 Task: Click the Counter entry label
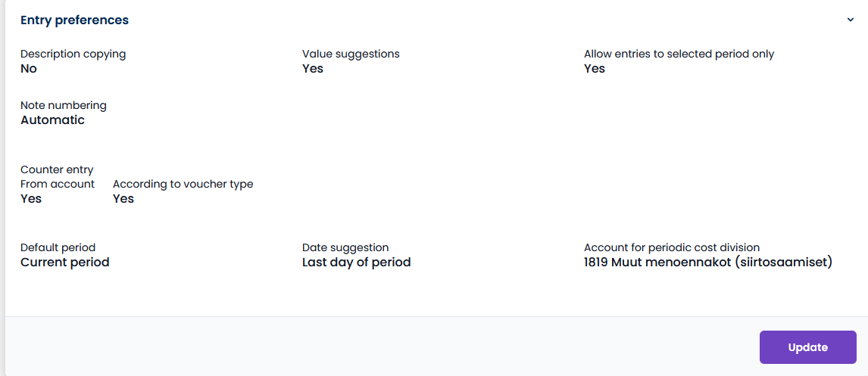pyautogui.click(x=57, y=169)
